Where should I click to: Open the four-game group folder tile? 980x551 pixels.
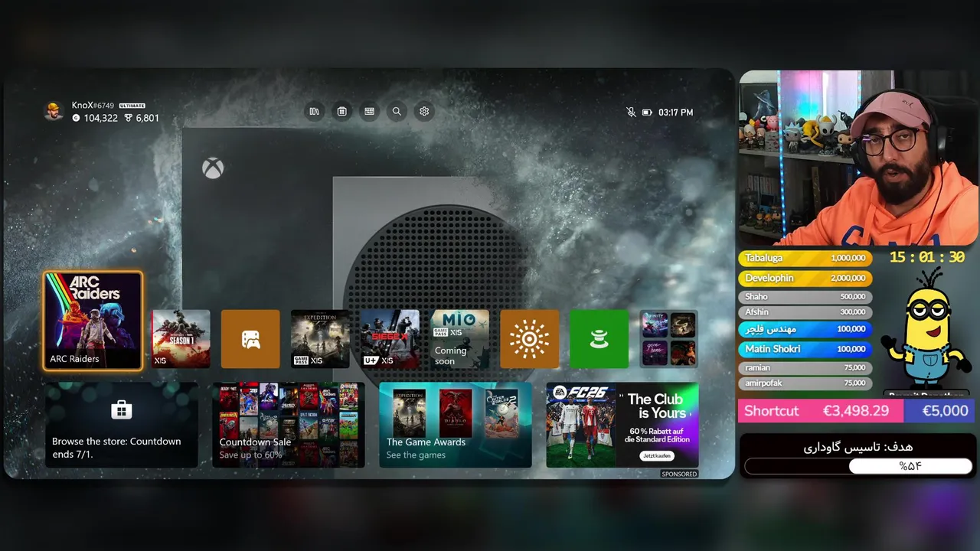pos(668,339)
